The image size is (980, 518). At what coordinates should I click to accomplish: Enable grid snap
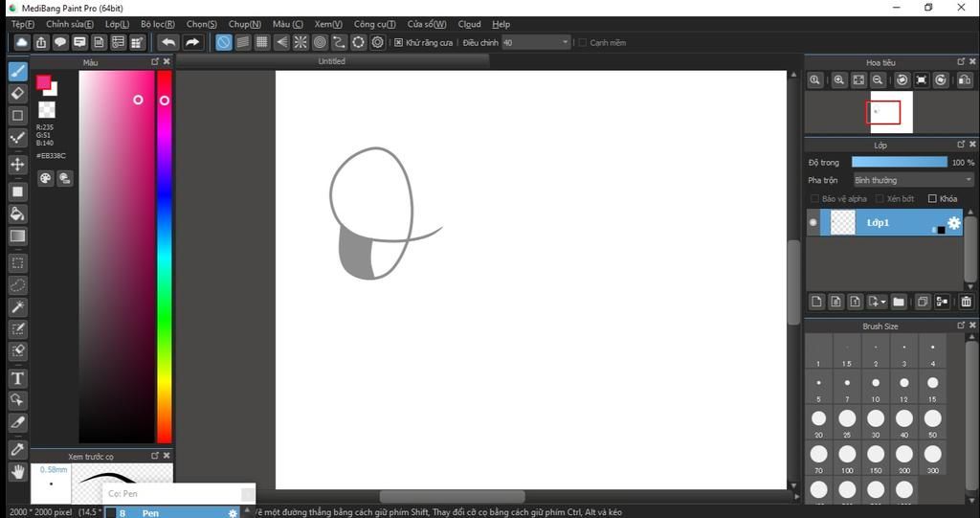click(x=262, y=42)
